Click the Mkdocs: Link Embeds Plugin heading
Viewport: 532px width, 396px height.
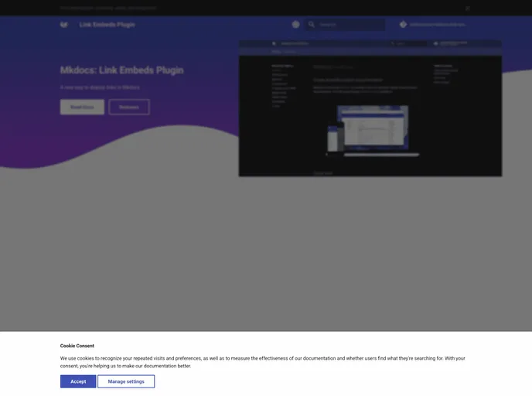(x=122, y=70)
